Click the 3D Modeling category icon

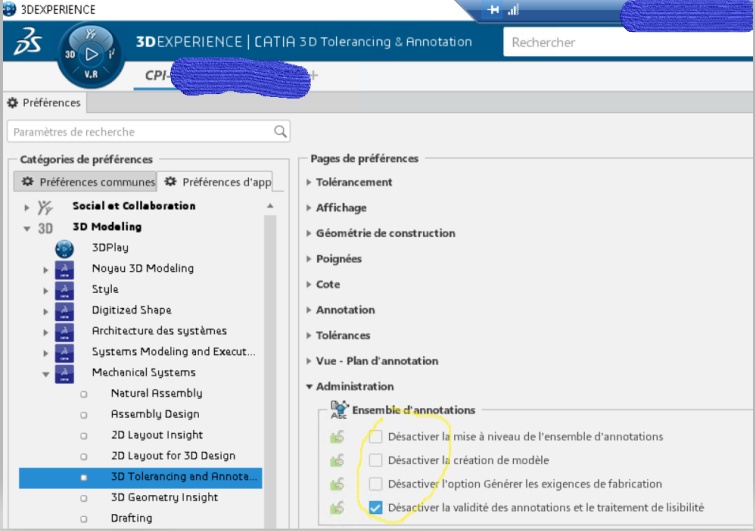coord(45,228)
